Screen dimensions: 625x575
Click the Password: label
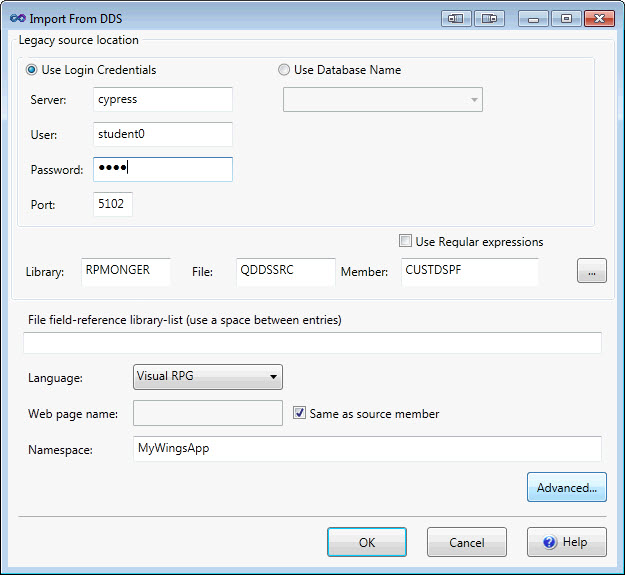pos(57,170)
